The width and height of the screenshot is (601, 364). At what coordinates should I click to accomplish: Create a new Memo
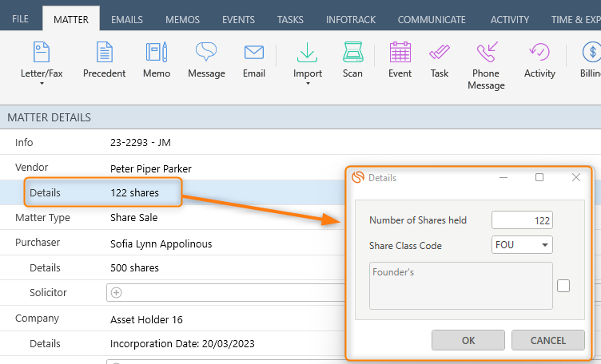click(157, 60)
